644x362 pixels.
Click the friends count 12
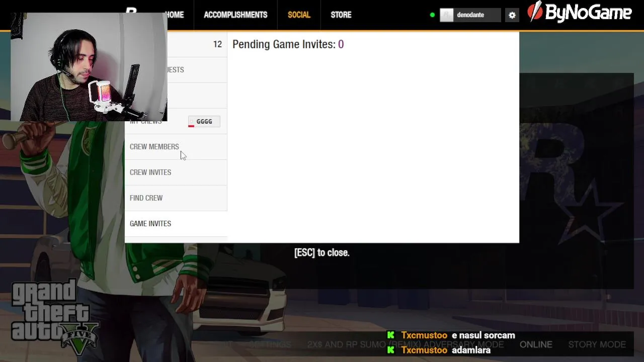(x=217, y=44)
